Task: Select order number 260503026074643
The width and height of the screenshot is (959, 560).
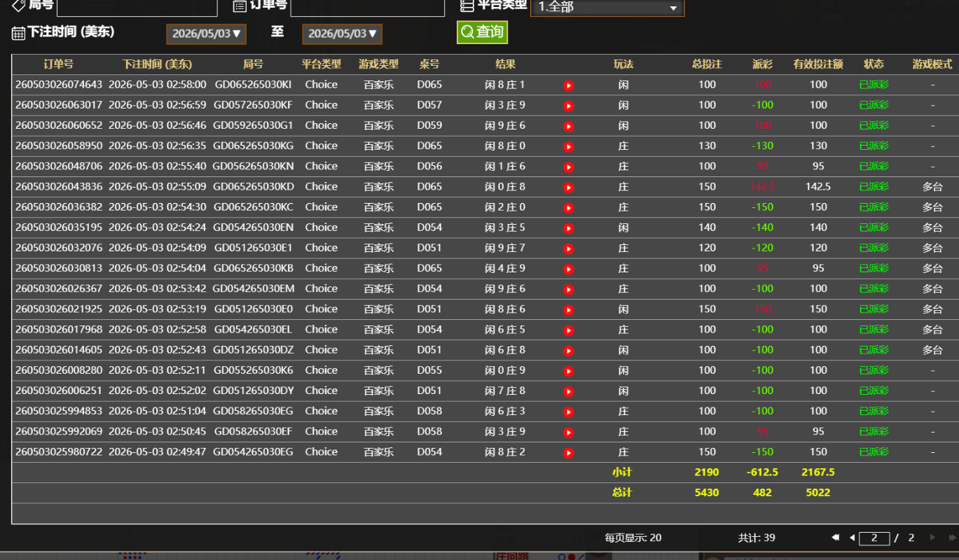Action: coord(58,85)
